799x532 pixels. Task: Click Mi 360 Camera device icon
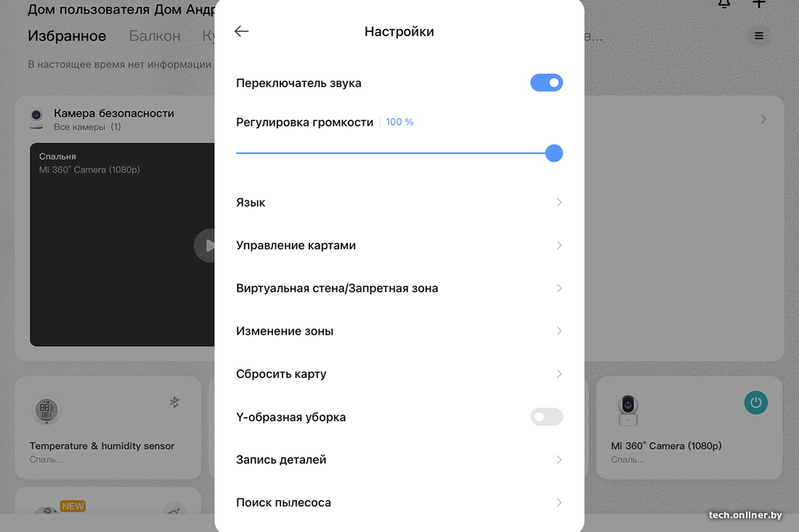tap(628, 410)
